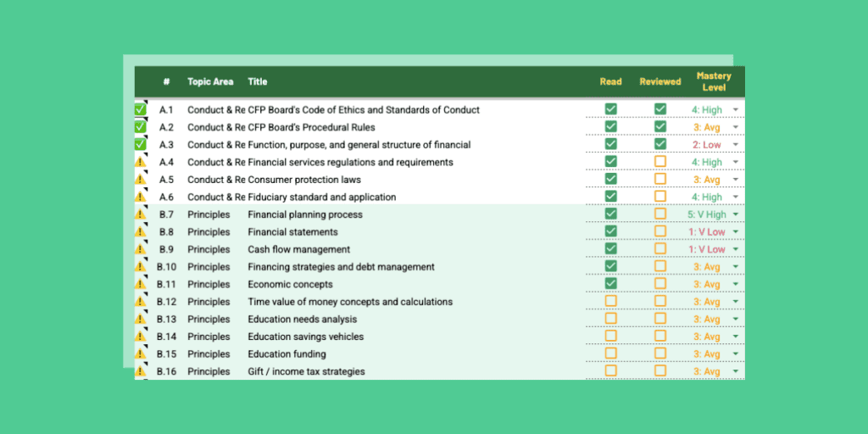Click the warning status icon for A.6
Image resolution: width=868 pixels, height=434 pixels.
coord(140,197)
